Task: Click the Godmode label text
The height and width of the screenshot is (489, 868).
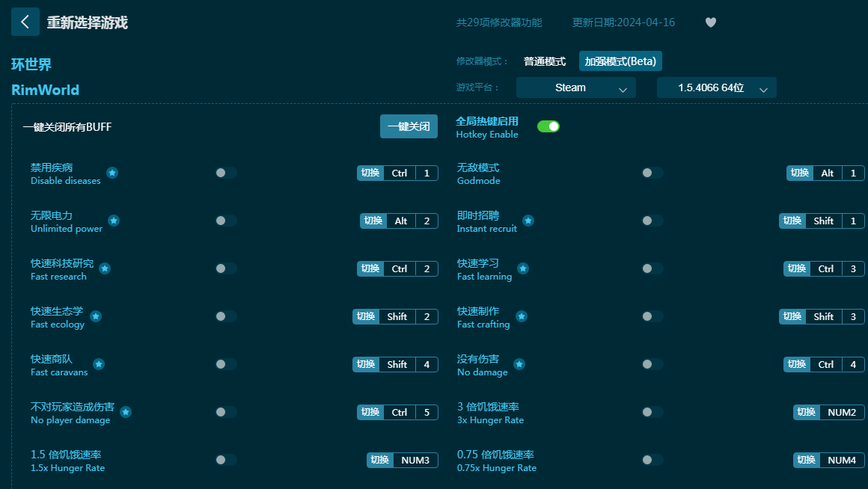Action: pos(479,181)
